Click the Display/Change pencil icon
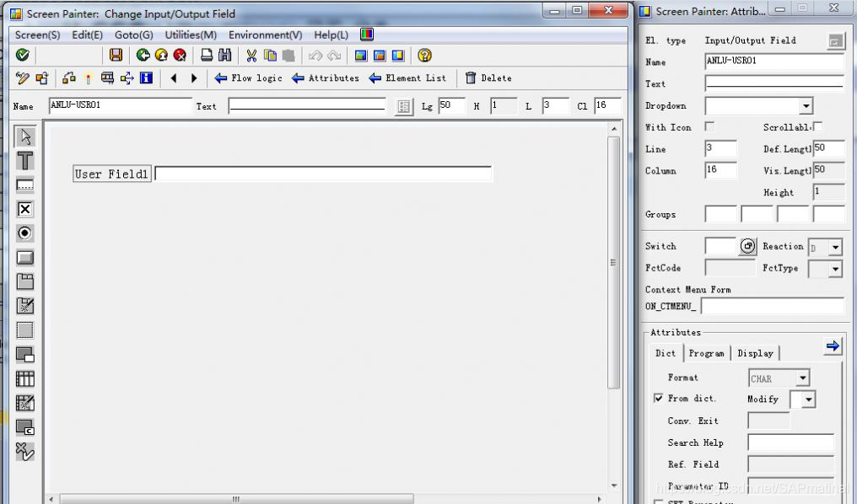The height and width of the screenshot is (504, 857). 23,78
